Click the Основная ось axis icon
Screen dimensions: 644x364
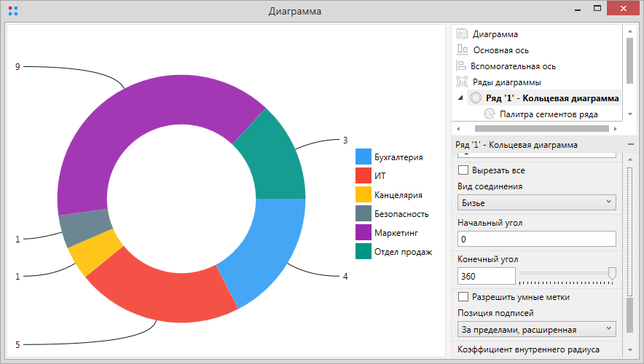pos(462,50)
